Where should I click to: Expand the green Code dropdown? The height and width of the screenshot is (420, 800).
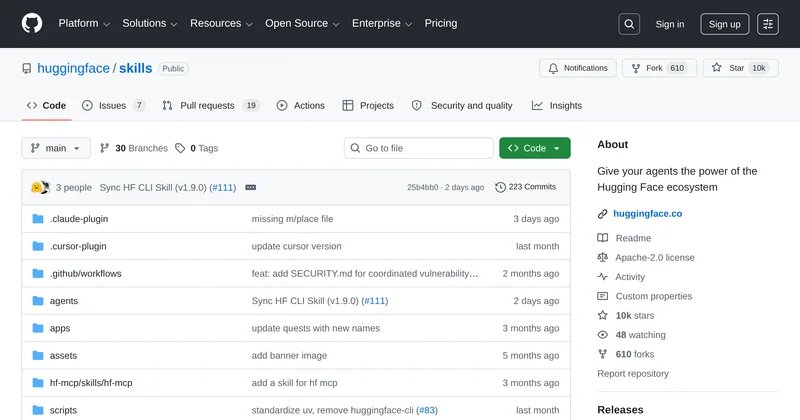(x=535, y=148)
